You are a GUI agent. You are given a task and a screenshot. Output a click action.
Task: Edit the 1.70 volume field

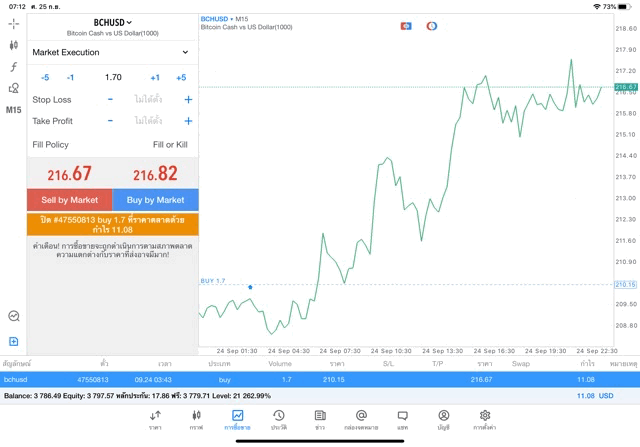[x=113, y=78]
